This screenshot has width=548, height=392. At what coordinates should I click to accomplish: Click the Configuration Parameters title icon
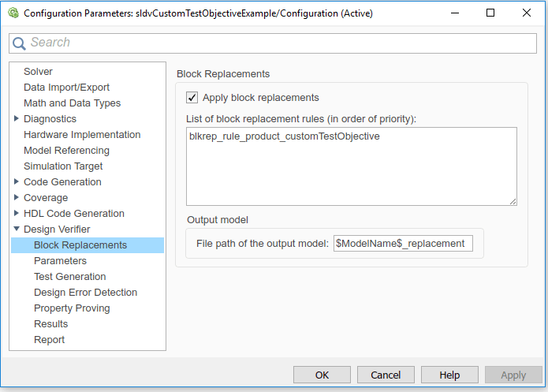pos(12,13)
